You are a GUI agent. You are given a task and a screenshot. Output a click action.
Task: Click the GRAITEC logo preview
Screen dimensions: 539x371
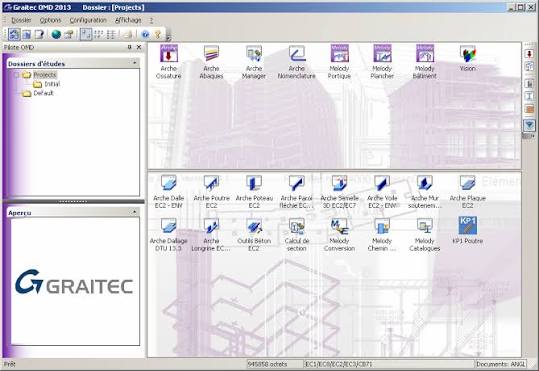[x=75, y=282]
